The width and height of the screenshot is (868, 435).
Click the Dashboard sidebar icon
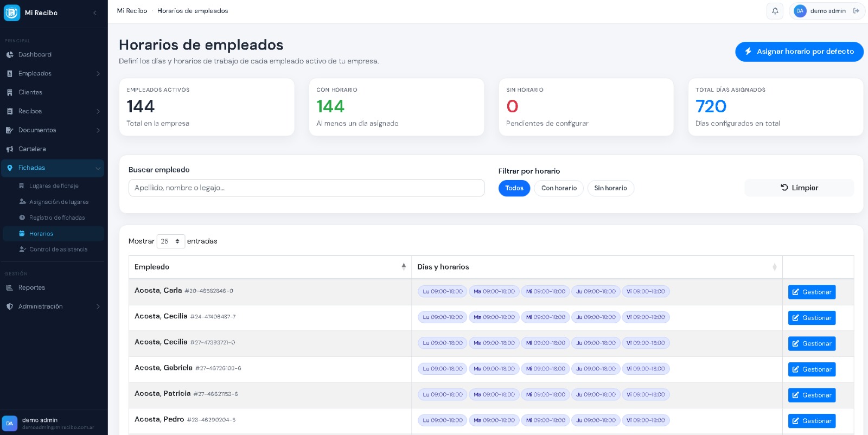9,55
